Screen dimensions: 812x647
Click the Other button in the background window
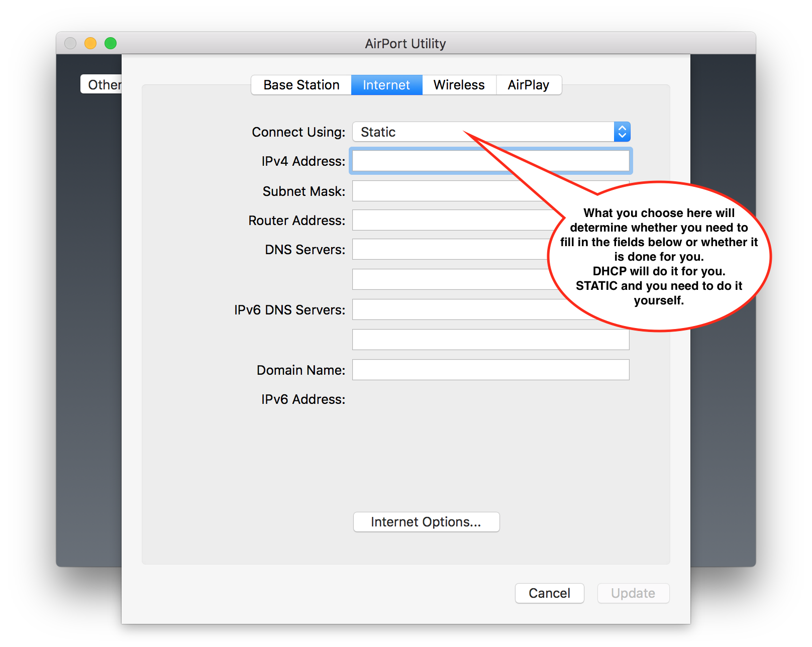click(101, 84)
